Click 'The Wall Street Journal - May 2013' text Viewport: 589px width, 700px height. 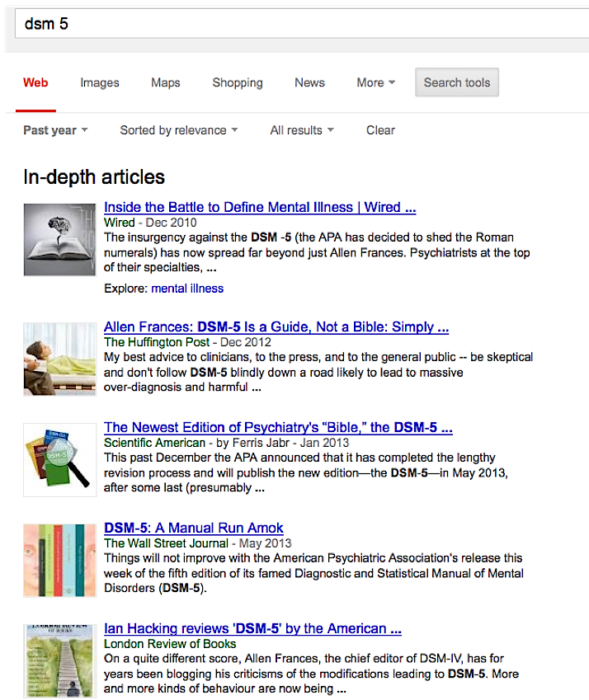[197, 543]
